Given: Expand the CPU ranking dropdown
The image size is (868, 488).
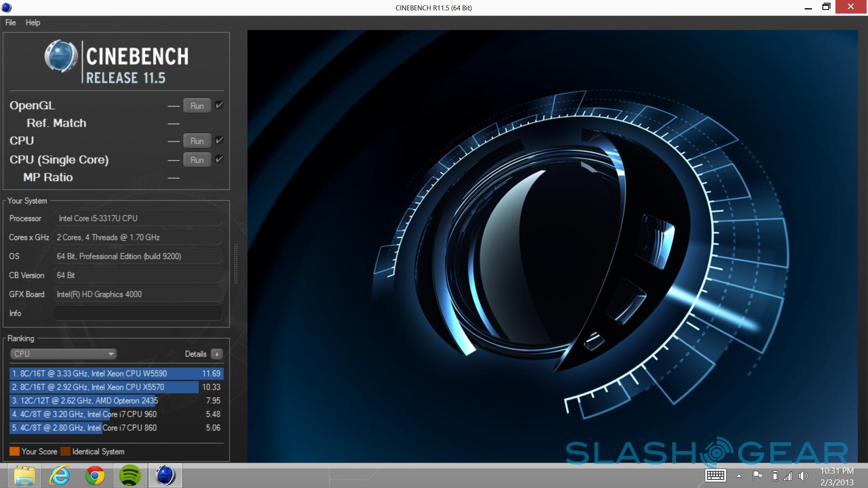Looking at the screenshot, I should click(63, 354).
